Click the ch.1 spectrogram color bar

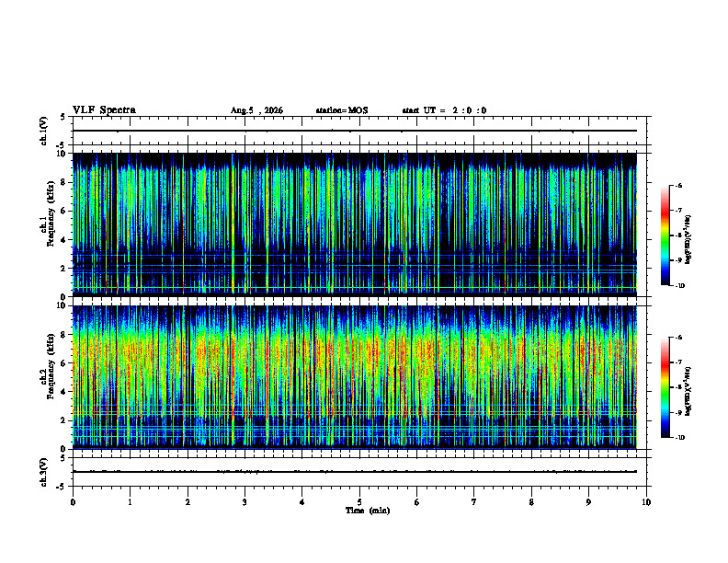(665, 236)
